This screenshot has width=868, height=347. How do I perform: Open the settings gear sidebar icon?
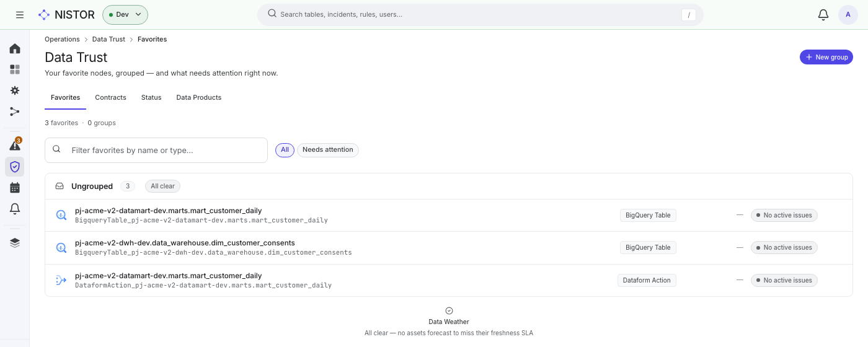(x=15, y=90)
